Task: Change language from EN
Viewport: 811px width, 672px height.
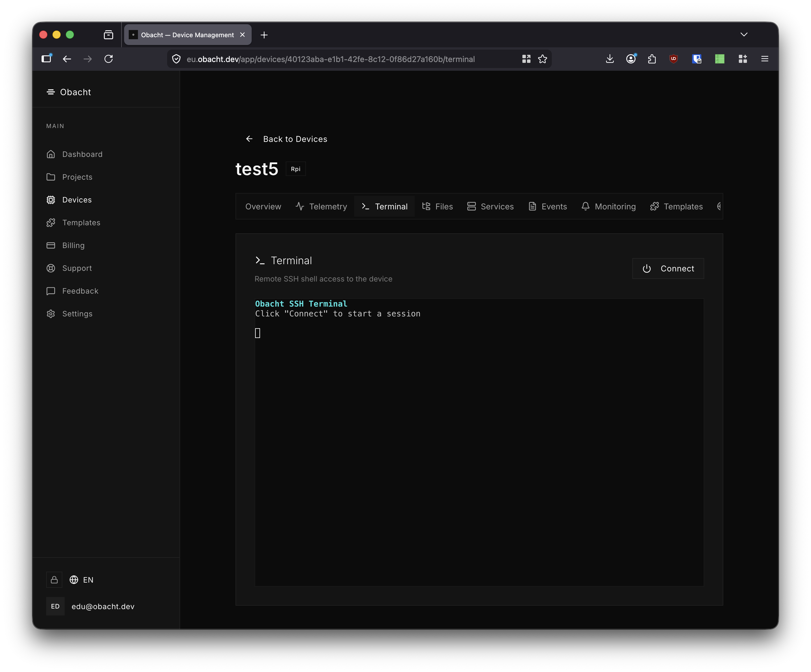Action: 81,580
